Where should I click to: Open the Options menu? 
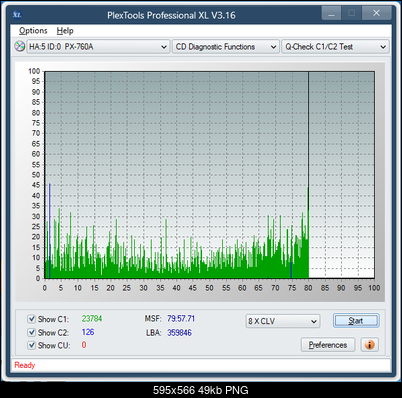[x=33, y=31]
